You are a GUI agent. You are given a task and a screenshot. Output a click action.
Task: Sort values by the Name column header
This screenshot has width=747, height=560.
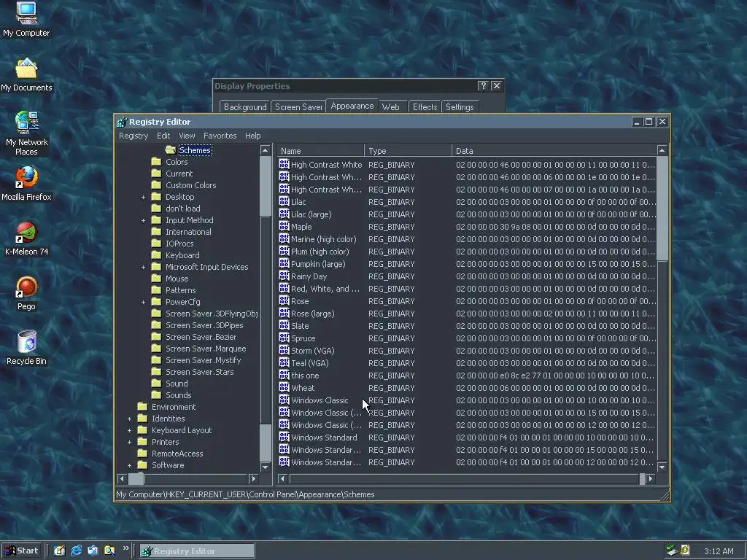pos(320,151)
